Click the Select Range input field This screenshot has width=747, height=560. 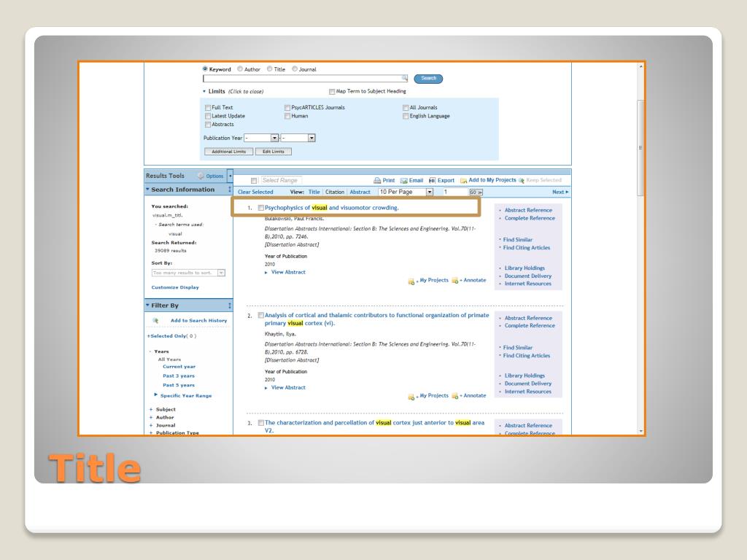tap(282, 181)
